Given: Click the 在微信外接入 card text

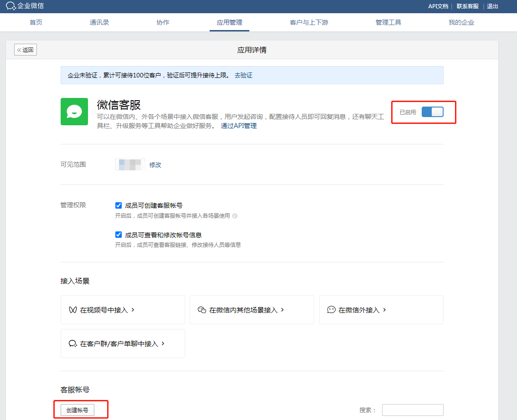Looking at the screenshot, I should [x=359, y=310].
